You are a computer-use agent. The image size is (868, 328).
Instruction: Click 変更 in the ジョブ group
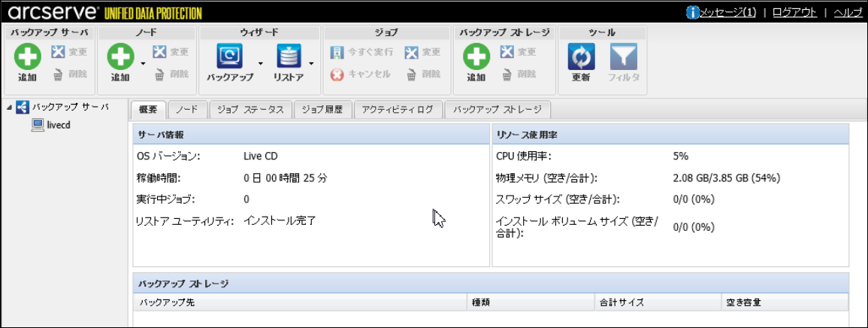tap(422, 52)
